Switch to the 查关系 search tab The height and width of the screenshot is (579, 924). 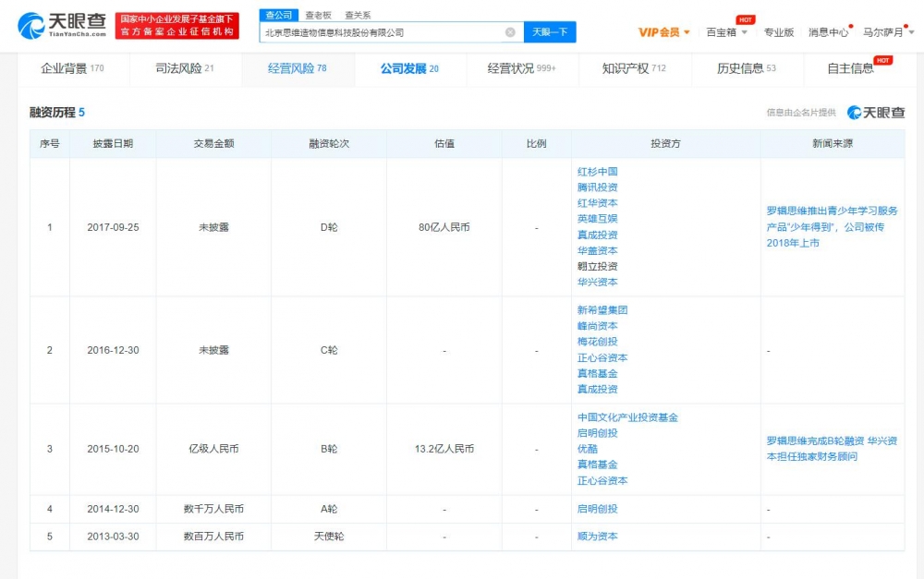coord(358,16)
